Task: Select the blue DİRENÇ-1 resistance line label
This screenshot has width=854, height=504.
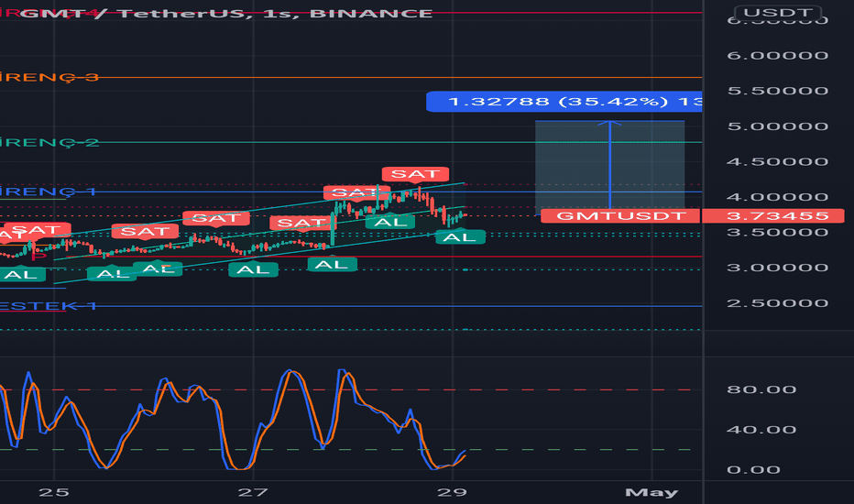Action: pyautogui.click(x=48, y=192)
